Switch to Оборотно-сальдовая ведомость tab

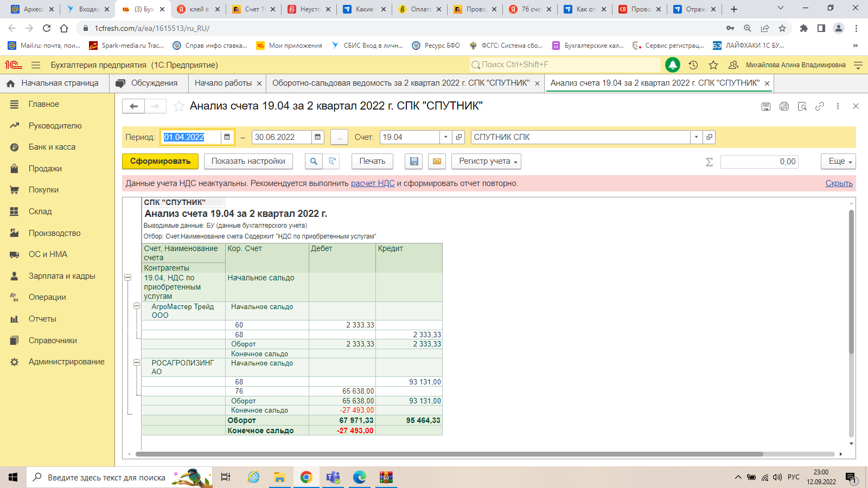[401, 83]
